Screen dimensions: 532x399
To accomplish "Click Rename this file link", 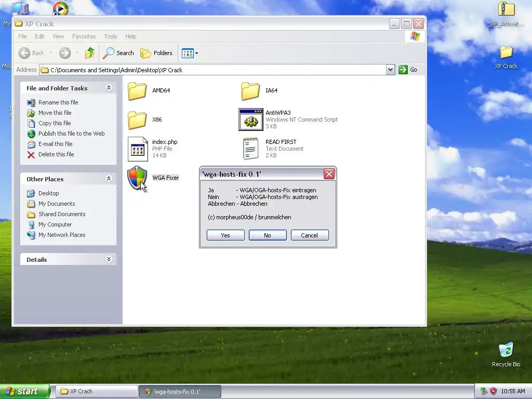I will pos(58,102).
